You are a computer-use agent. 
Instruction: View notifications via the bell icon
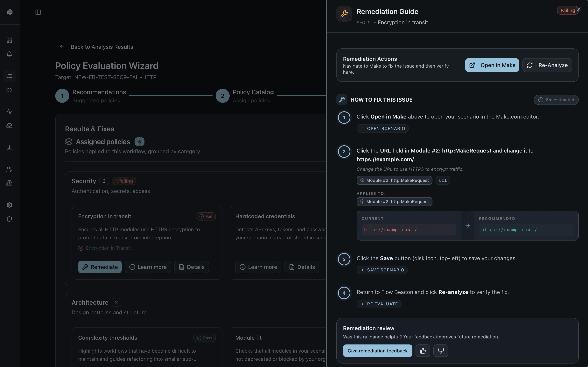tap(9, 54)
